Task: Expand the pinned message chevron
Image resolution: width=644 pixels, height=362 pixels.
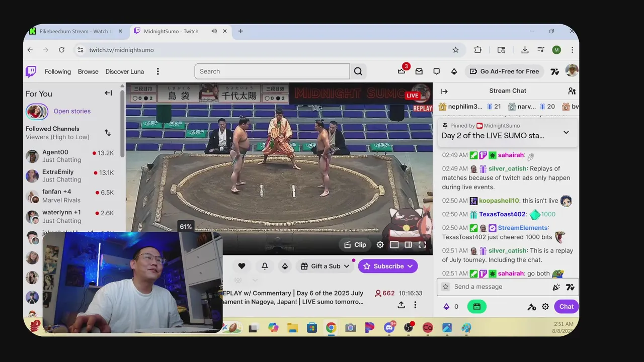Action: [x=566, y=133]
